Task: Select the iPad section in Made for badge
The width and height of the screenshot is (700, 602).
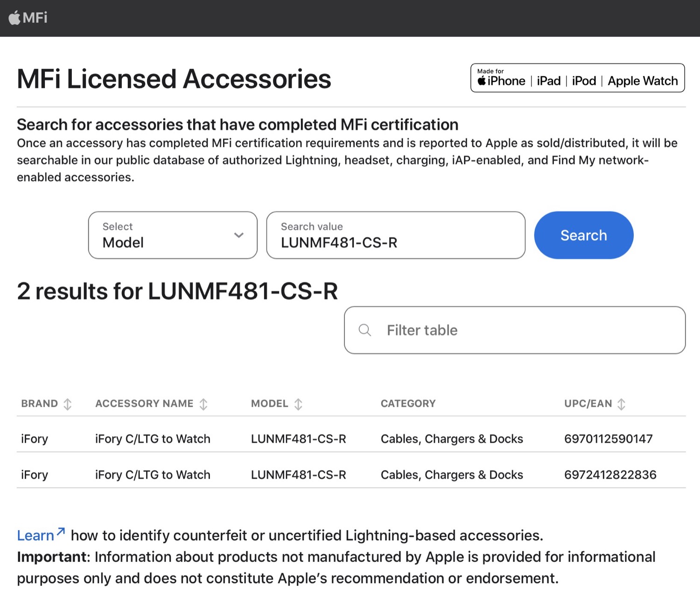Action: [x=549, y=80]
